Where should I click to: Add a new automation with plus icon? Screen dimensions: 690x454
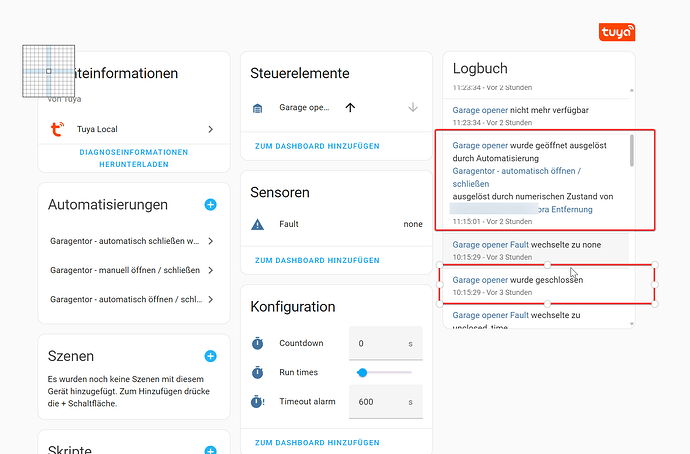point(210,205)
